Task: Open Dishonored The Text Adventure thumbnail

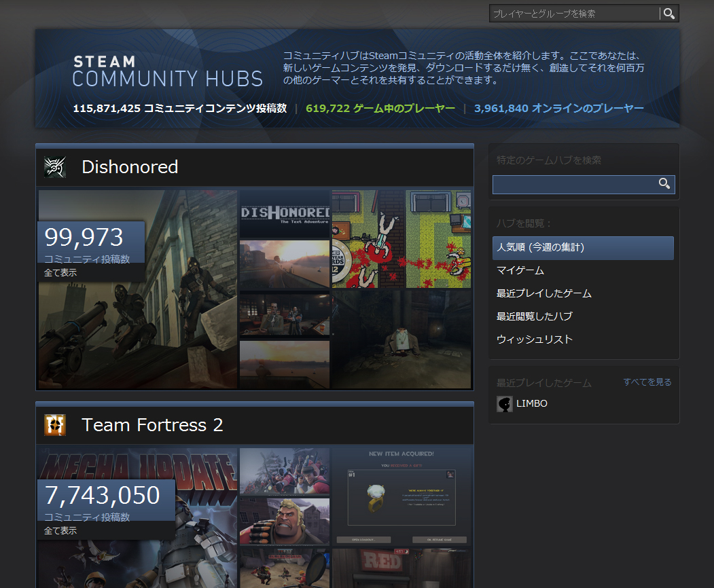Action: (285, 214)
